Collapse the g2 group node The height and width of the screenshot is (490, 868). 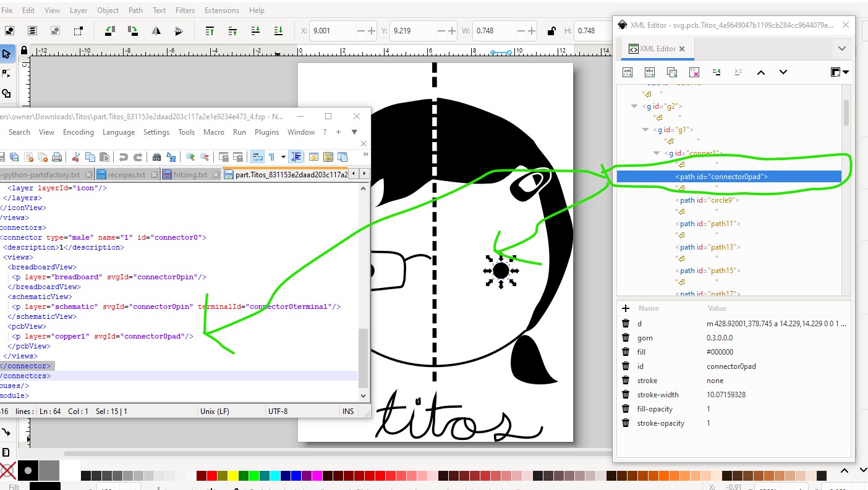[x=634, y=106]
